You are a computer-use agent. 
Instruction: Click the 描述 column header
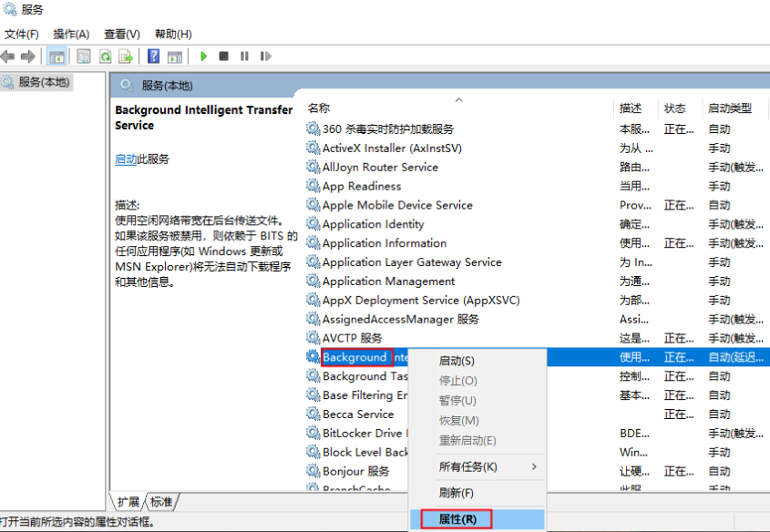(x=631, y=108)
